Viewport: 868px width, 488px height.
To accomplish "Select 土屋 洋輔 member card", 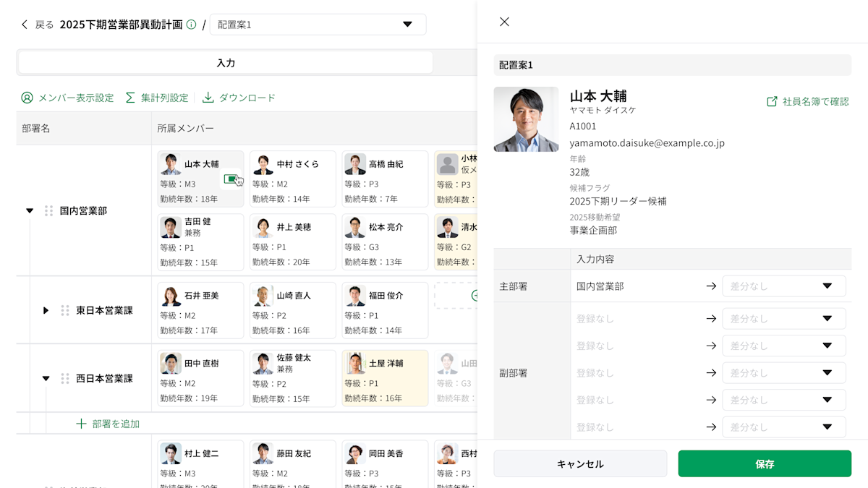I will point(385,378).
